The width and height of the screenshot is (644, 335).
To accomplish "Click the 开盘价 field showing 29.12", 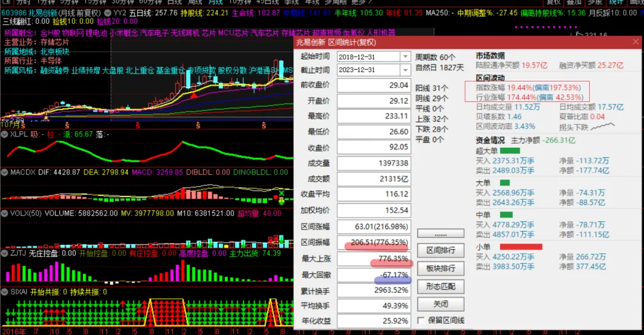I will (374, 101).
